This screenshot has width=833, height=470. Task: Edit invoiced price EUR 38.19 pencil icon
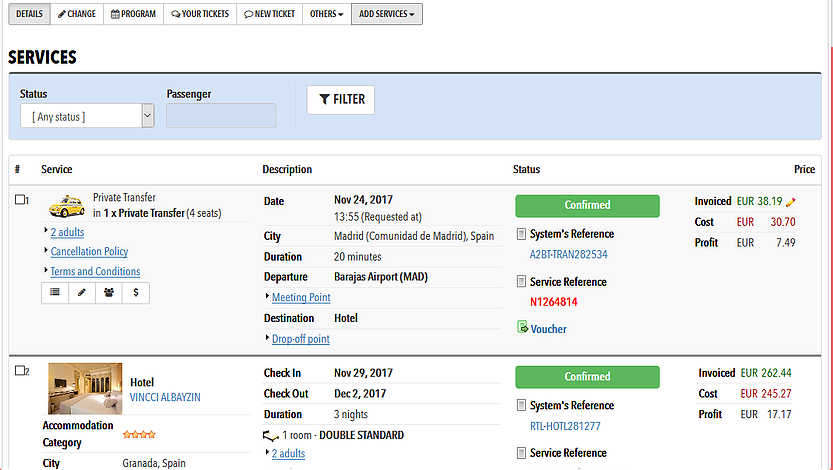click(x=790, y=202)
